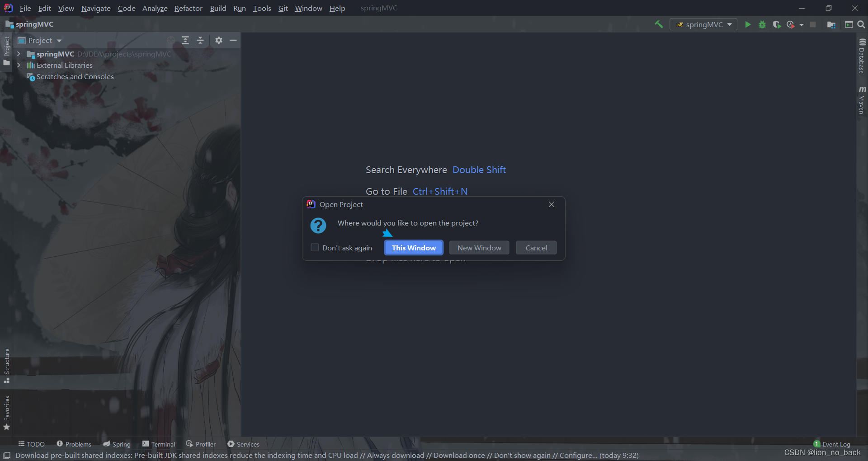Open the Tools menu
The height and width of the screenshot is (461, 868).
point(262,8)
